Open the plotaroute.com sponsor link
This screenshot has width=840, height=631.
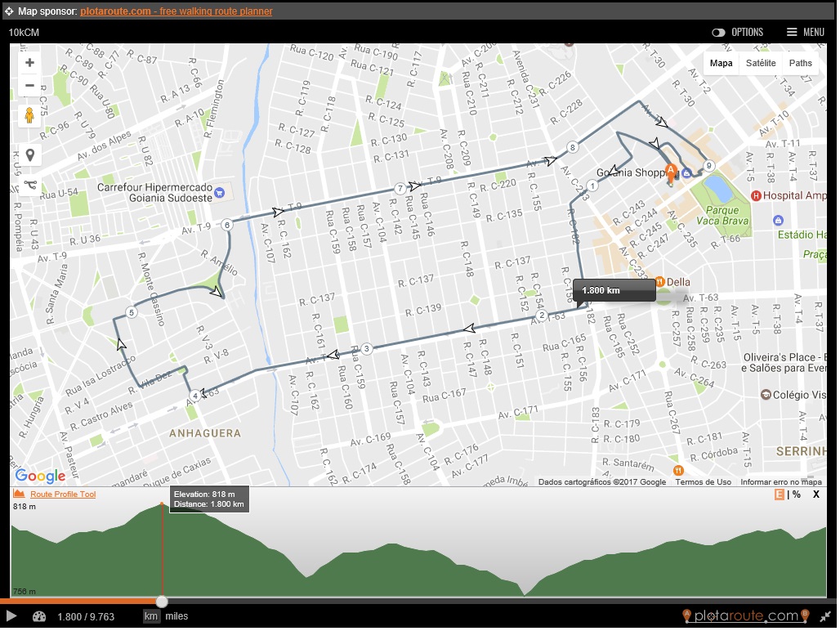(176, 11)
